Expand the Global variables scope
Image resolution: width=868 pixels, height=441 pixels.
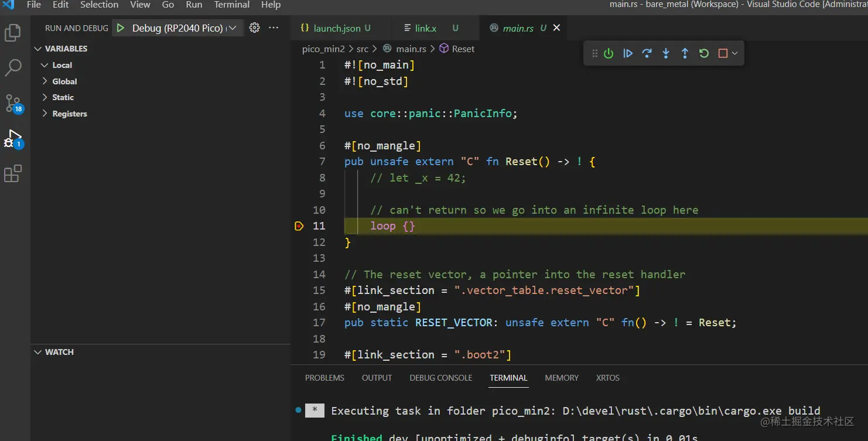(45, 81)
